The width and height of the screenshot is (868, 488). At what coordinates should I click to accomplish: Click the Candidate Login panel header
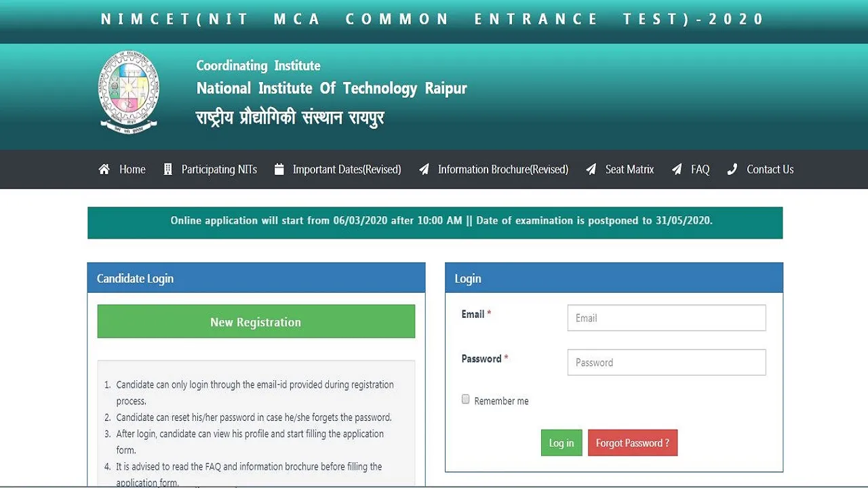point(256,278)
